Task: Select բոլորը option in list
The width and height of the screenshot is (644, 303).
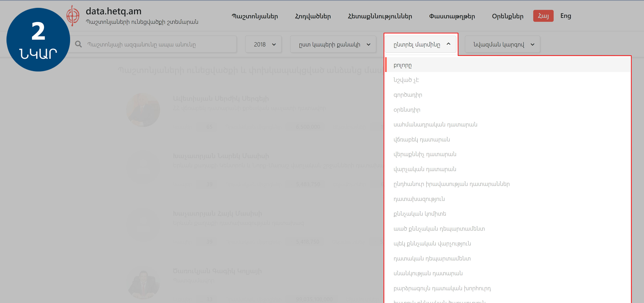Action: [x=508, y=65]
